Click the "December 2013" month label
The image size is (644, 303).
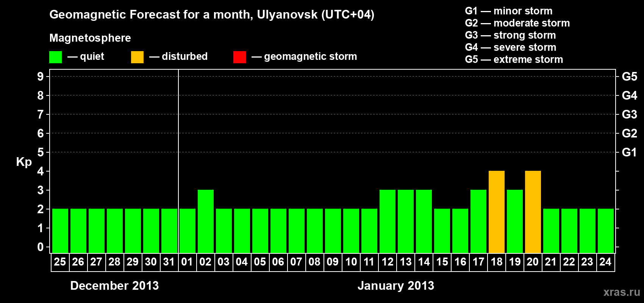click(114, 286)
